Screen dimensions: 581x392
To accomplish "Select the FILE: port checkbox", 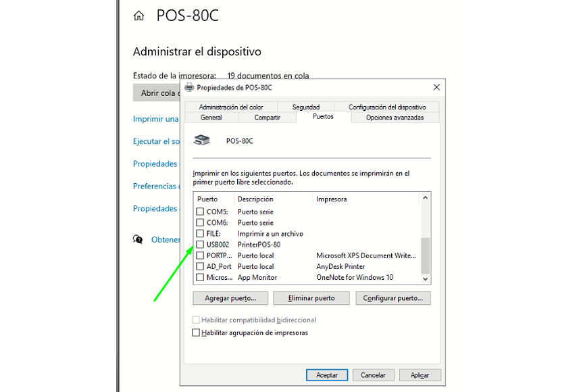I will click(200, 234).
